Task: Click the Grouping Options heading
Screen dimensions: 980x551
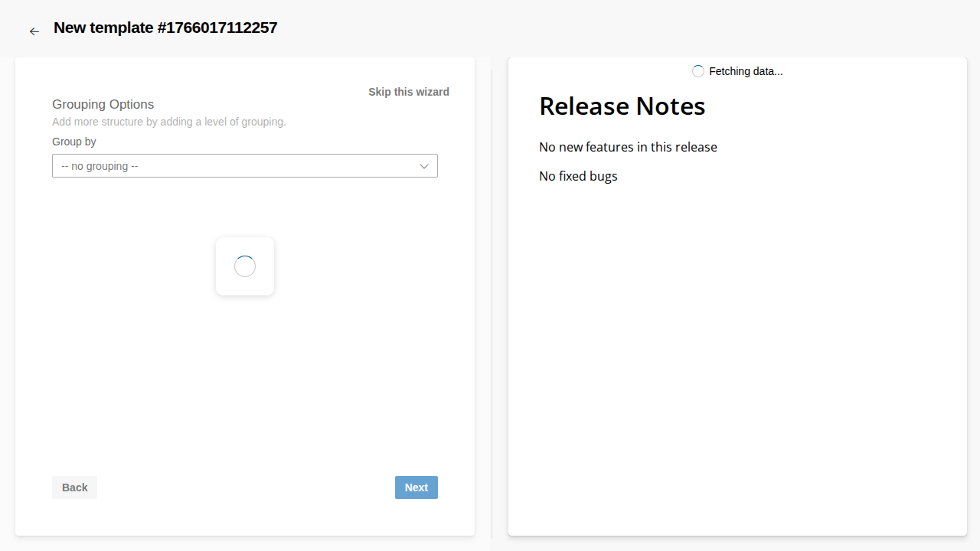Action: pyautogui.click(x=103, y=104)
